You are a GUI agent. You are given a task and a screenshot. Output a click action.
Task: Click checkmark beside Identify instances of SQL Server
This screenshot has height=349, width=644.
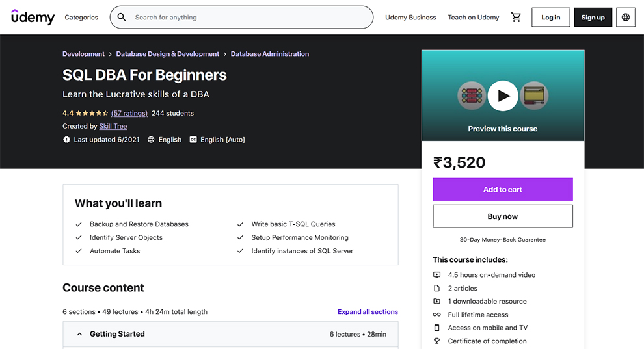pos(240,251)
